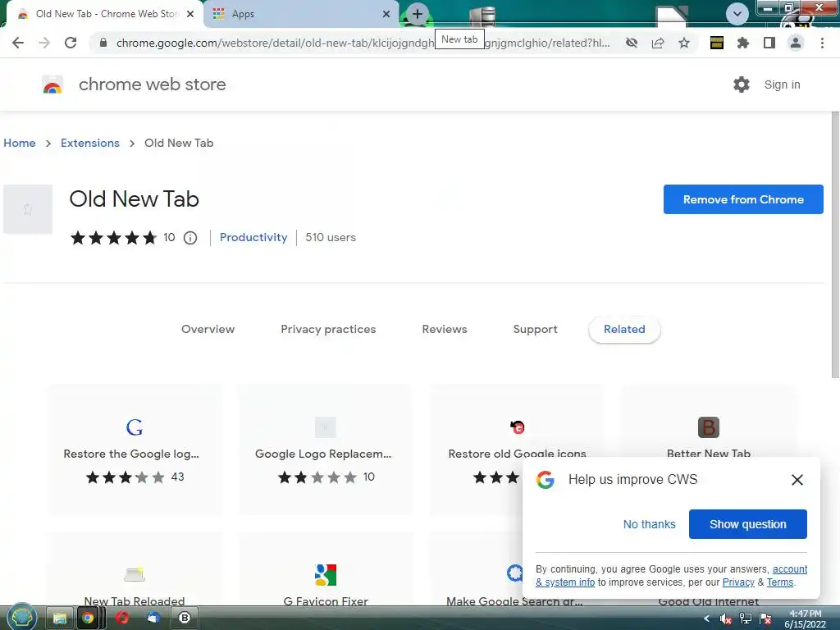The height and width of the screenshot is (630, 840).
Task: Open the Better New Tab extension icon
Action: click(708, 427)
